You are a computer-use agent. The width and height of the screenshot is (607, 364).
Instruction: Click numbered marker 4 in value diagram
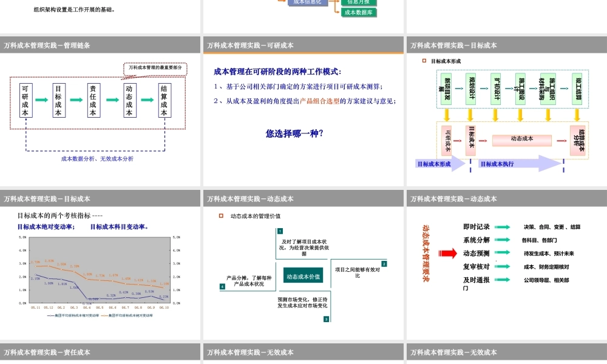click(x=222, y=286)
